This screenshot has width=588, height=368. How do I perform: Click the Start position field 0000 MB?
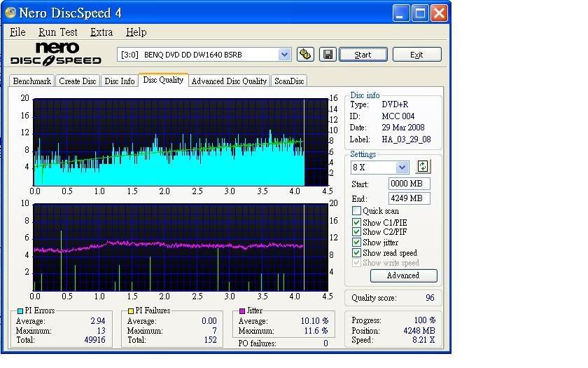pyautogui.click(x=409, y=184)
